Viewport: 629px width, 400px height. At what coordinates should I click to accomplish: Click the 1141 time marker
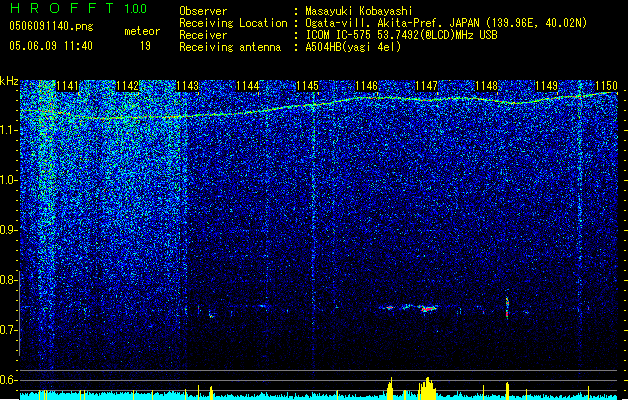[x=67, y=86]
